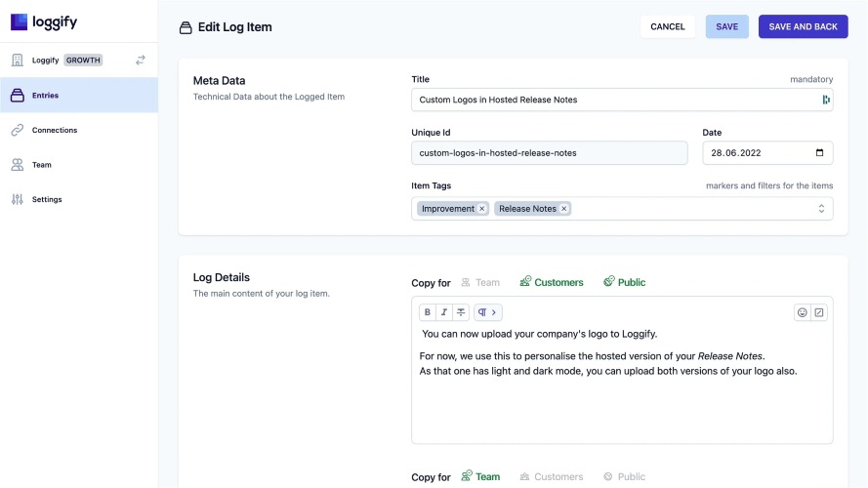Go to Team in the sidebar

click(41, 165)
